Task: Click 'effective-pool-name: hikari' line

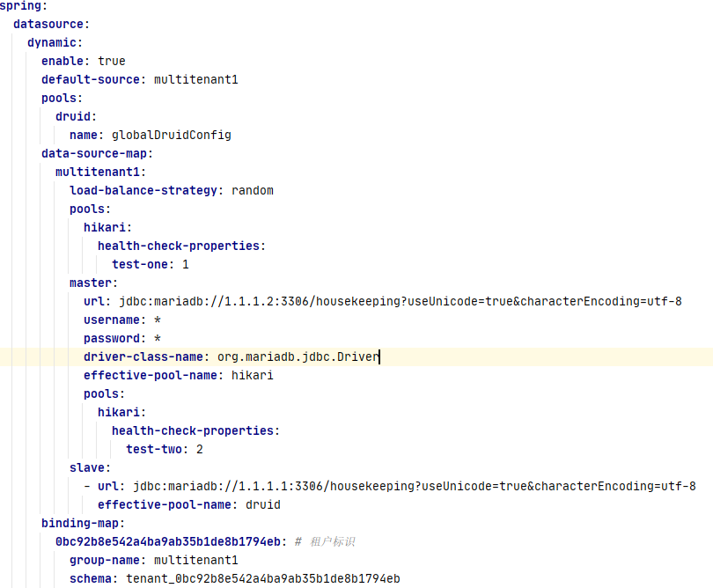Action: (x=178, y=376)
